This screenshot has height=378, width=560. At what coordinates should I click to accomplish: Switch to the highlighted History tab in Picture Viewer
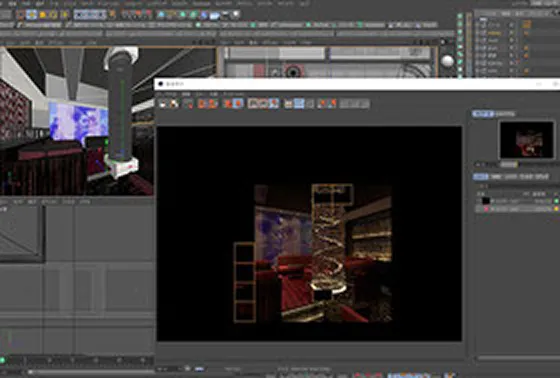pyautogui.click(x=481, y=177)
